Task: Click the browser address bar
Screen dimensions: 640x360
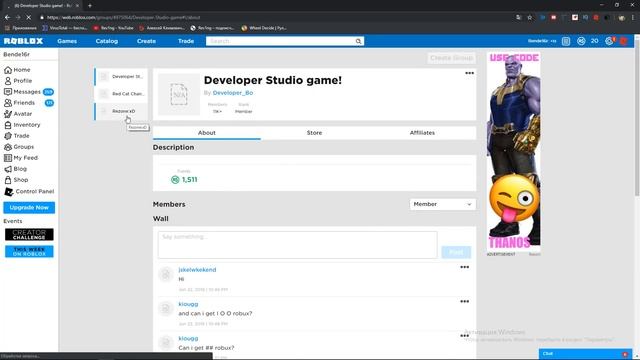Action: [278, 18]
